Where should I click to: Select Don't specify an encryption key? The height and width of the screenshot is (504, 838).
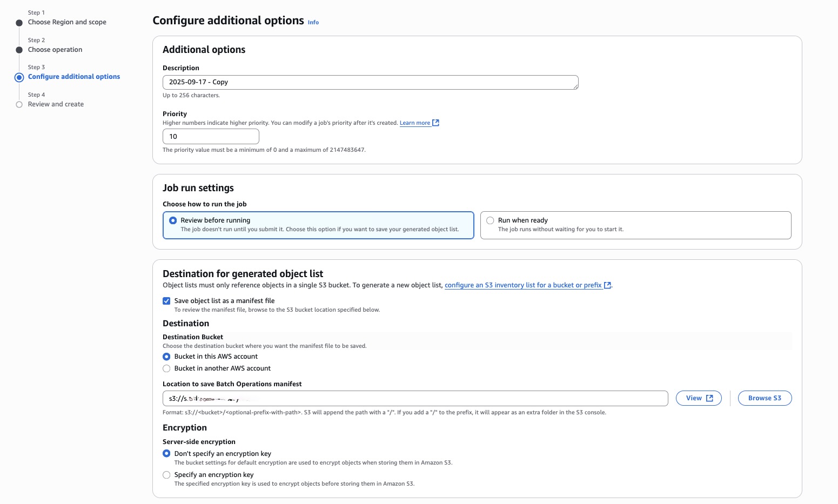[x=166, y=454]
